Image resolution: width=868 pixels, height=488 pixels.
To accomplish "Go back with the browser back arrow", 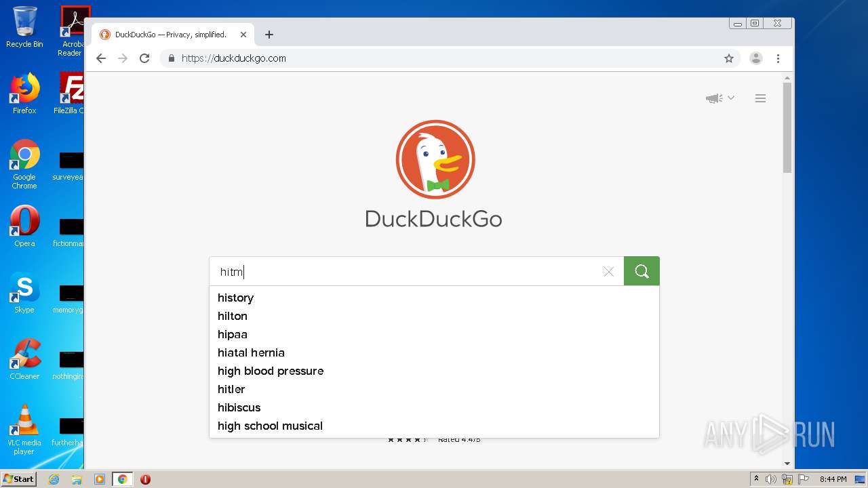I will [x=101, y=58].
